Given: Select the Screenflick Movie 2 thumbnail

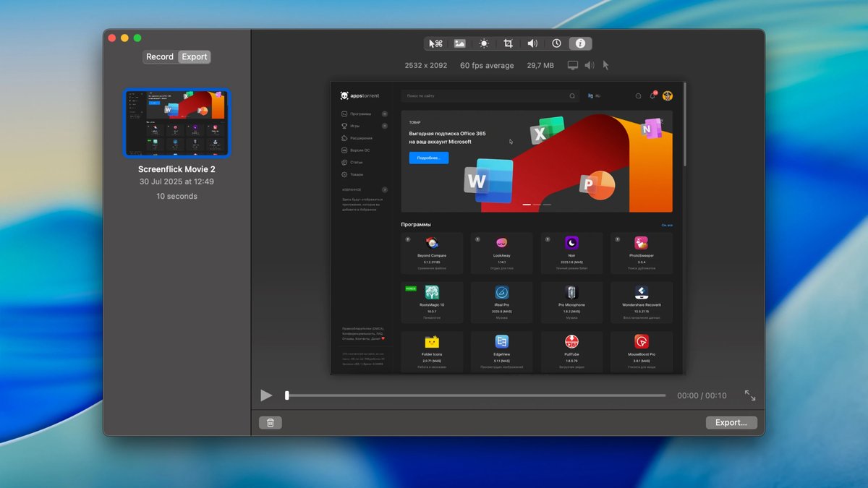Looking at the screenshot, I should pos(176,123).
